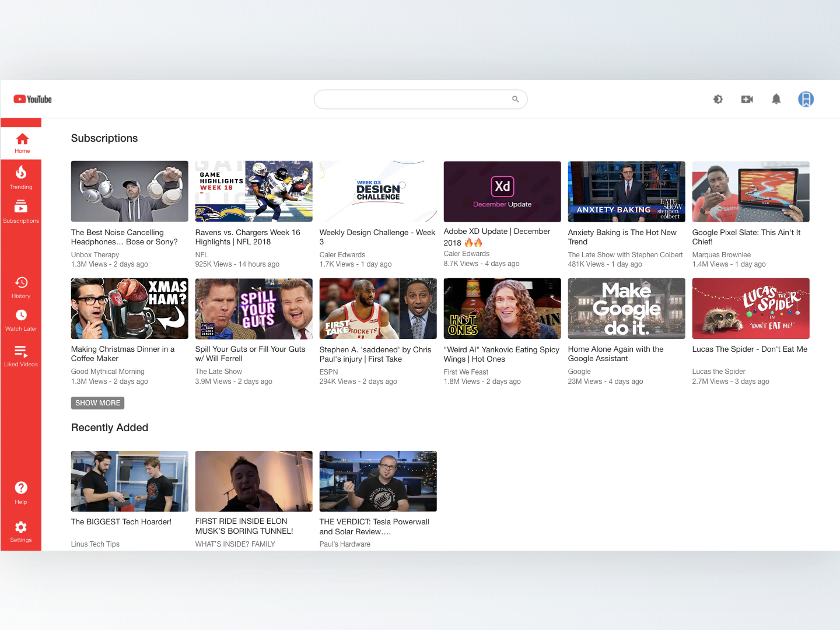Screen dimensions: 840x630
Task: Focus the search input field
Action: [421, 99]
